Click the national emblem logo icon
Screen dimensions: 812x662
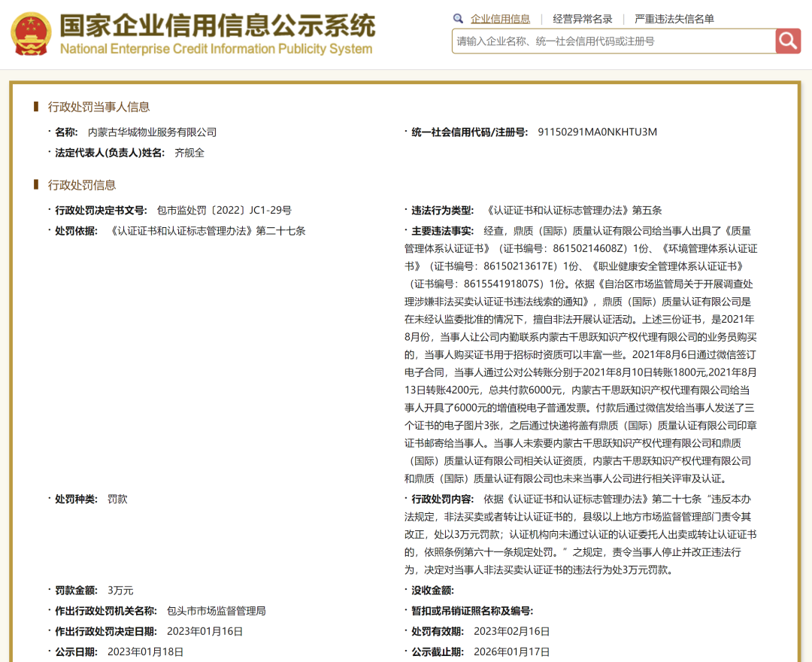32,34
